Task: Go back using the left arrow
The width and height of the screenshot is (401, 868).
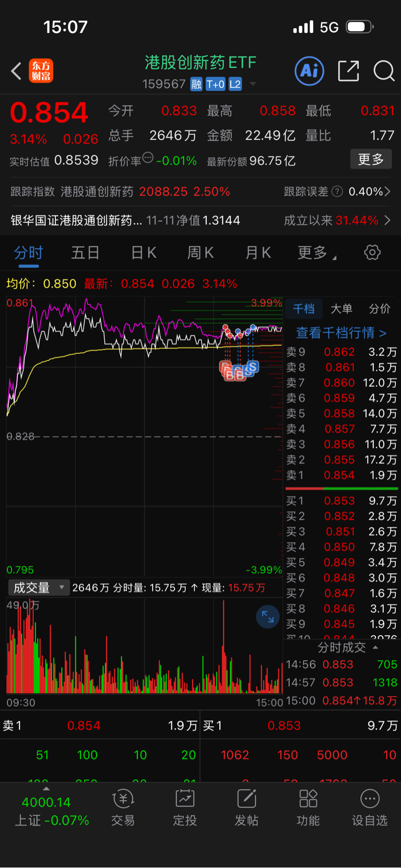Action: (16, 71)
